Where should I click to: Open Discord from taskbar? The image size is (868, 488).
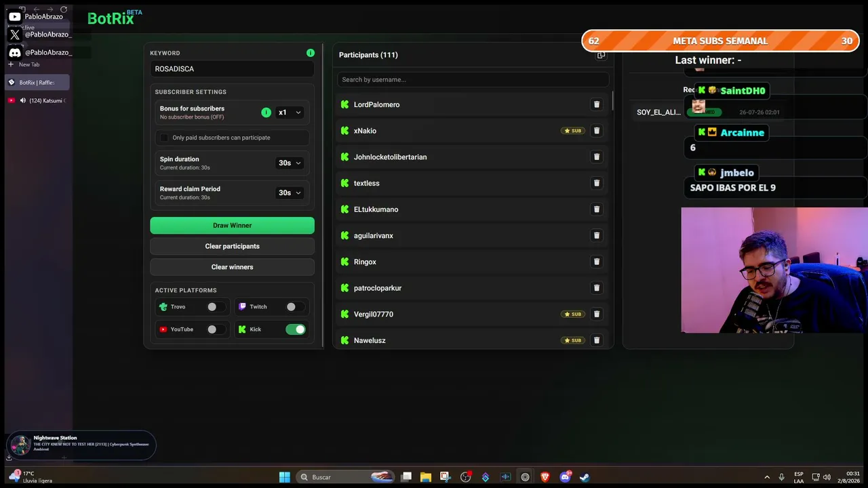[565, 477]
